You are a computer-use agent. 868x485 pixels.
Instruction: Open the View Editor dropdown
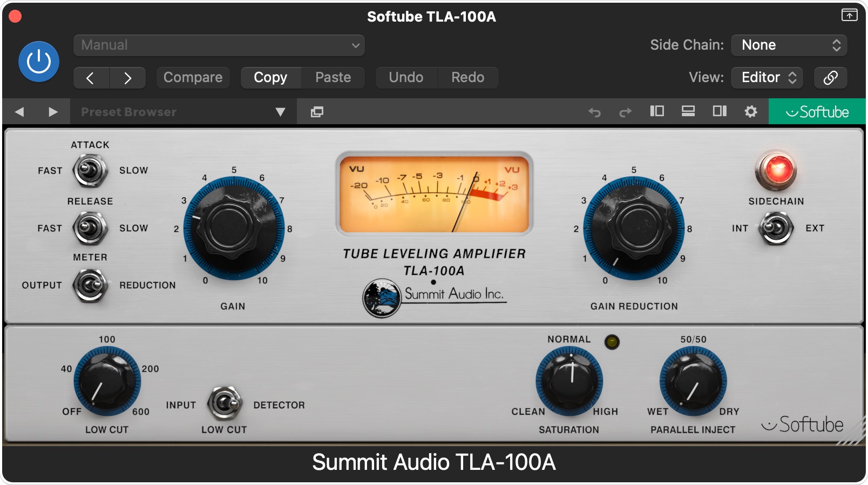[767, 78]
